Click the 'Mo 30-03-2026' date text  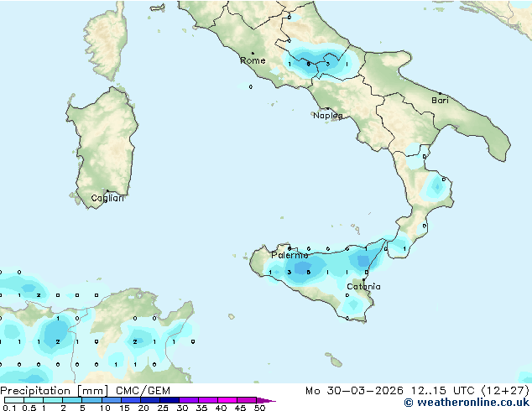355,391
